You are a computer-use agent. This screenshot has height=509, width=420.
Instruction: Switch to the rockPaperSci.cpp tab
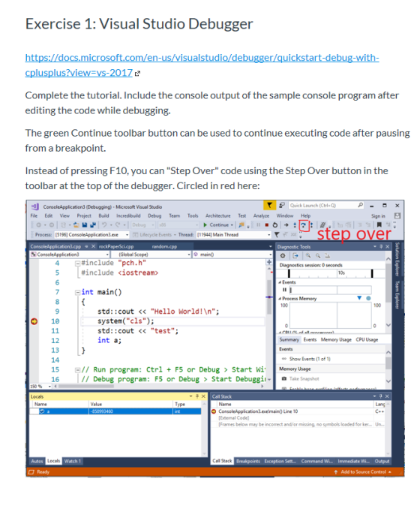click(116, 246)
